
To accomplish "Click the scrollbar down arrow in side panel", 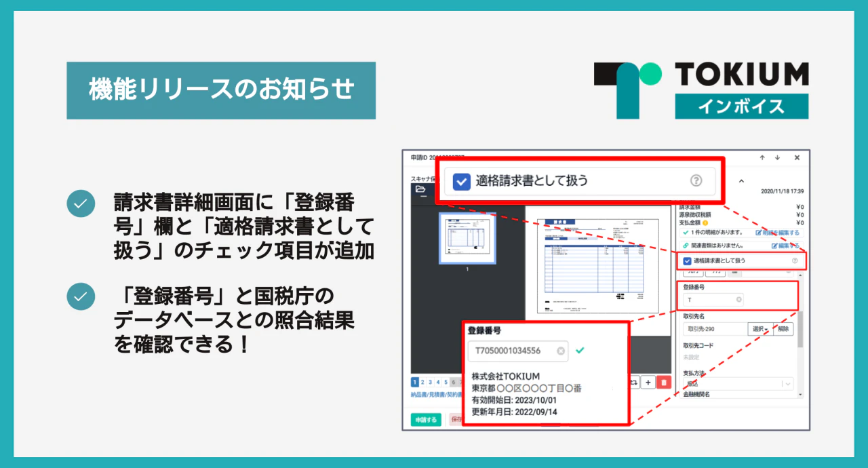I will (800, 394).
